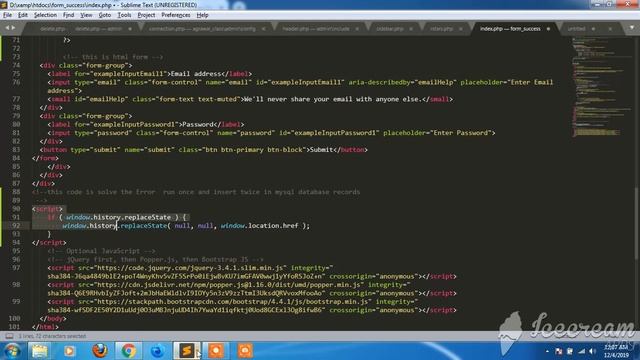The width and height of the screenshot is (640, 360).
Task: Open the second orange recorder taskbar icon
Action: (x=245, y=351)
